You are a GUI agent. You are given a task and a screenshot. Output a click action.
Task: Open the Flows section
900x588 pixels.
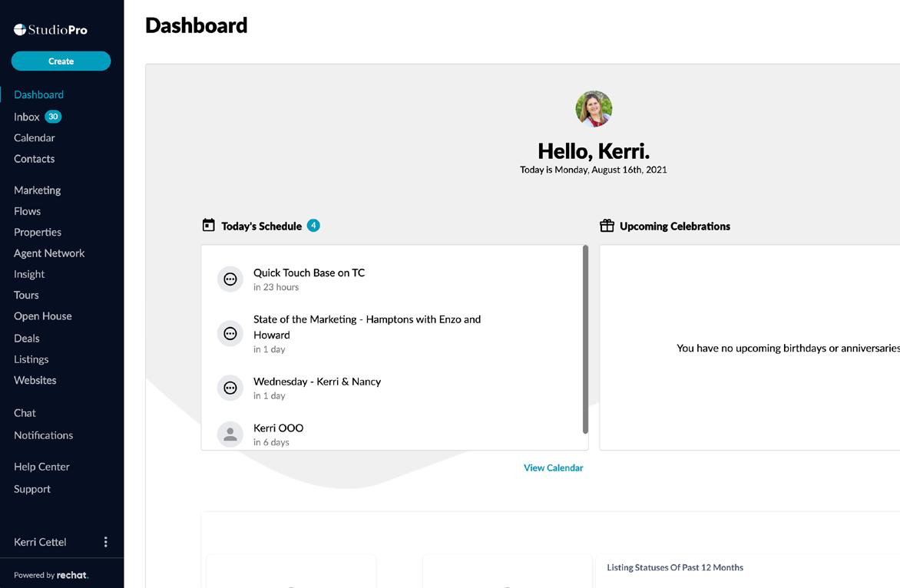tap(27, 211)
